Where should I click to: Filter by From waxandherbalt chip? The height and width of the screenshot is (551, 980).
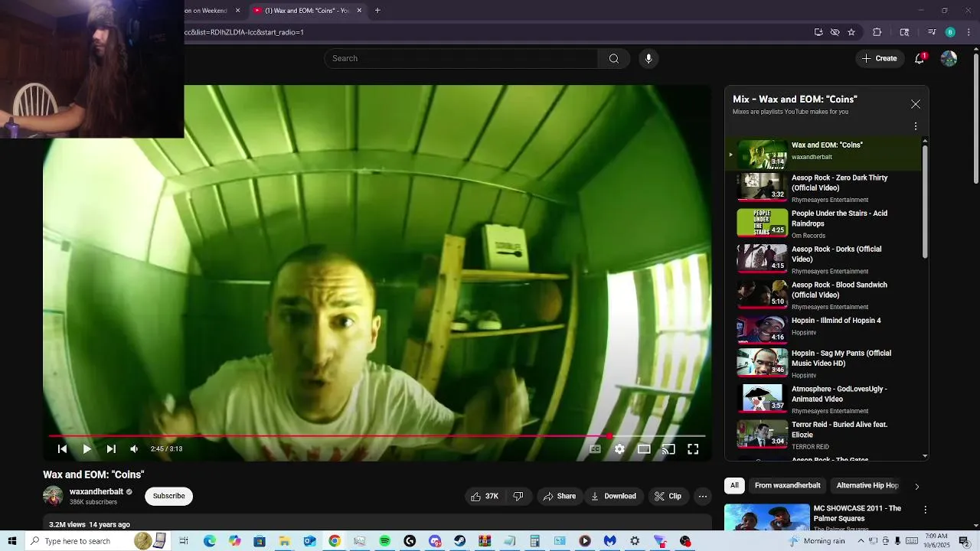[787, 486]
